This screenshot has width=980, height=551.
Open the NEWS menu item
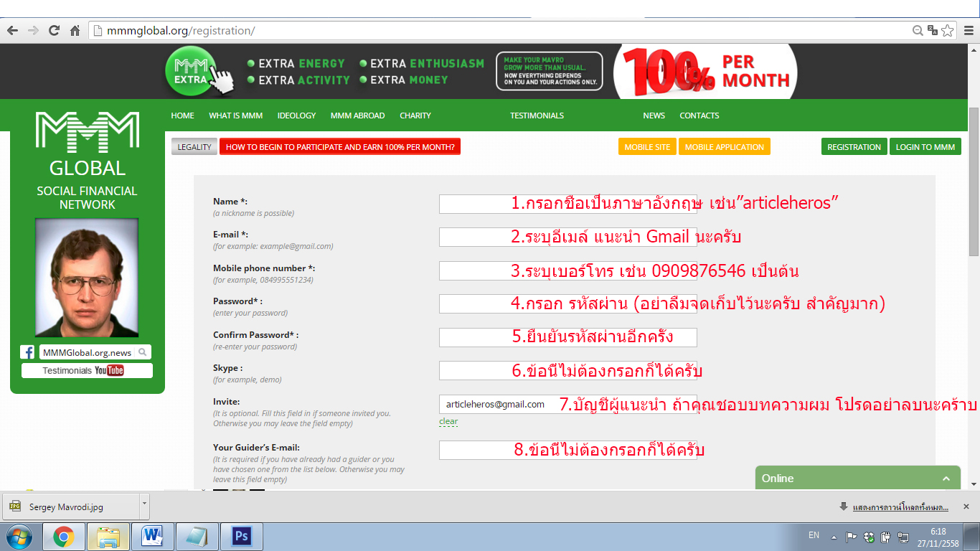tap(654, 116)
